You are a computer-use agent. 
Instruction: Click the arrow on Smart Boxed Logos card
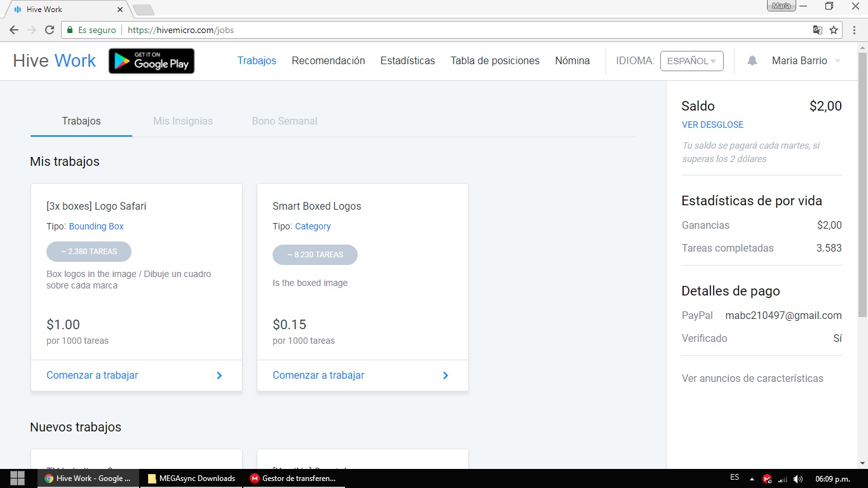[x=445, y=376]
